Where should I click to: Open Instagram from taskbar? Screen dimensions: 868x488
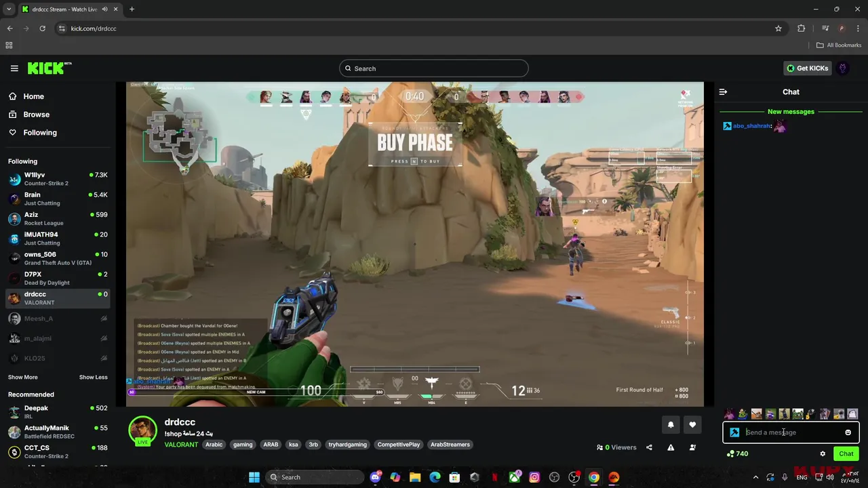coord(534,477)
